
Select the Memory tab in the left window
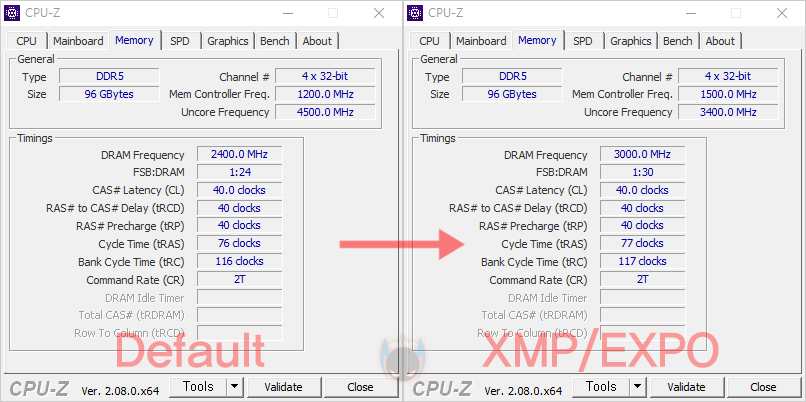134,40
